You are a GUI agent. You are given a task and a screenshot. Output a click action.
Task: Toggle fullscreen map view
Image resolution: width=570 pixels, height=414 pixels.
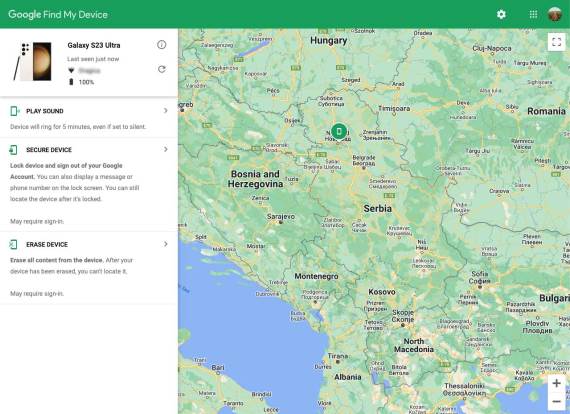[556, 42]
